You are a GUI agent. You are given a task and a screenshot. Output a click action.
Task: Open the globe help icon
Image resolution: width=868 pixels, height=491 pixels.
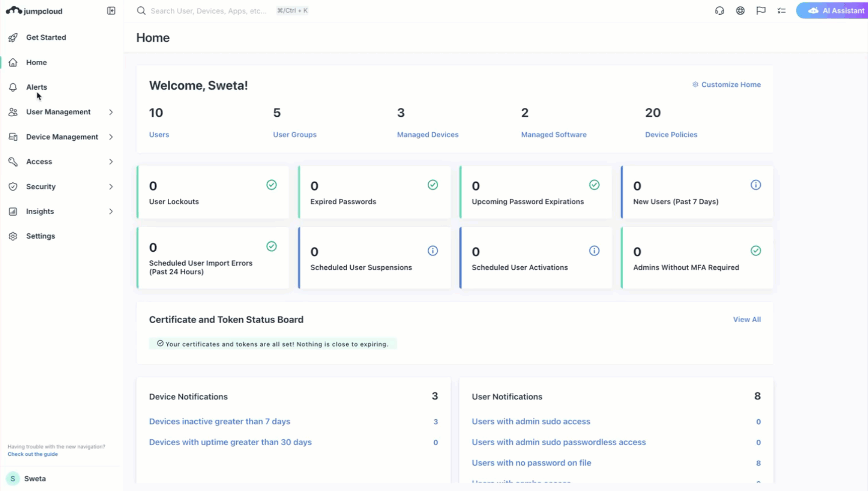(x=740, y=11)
